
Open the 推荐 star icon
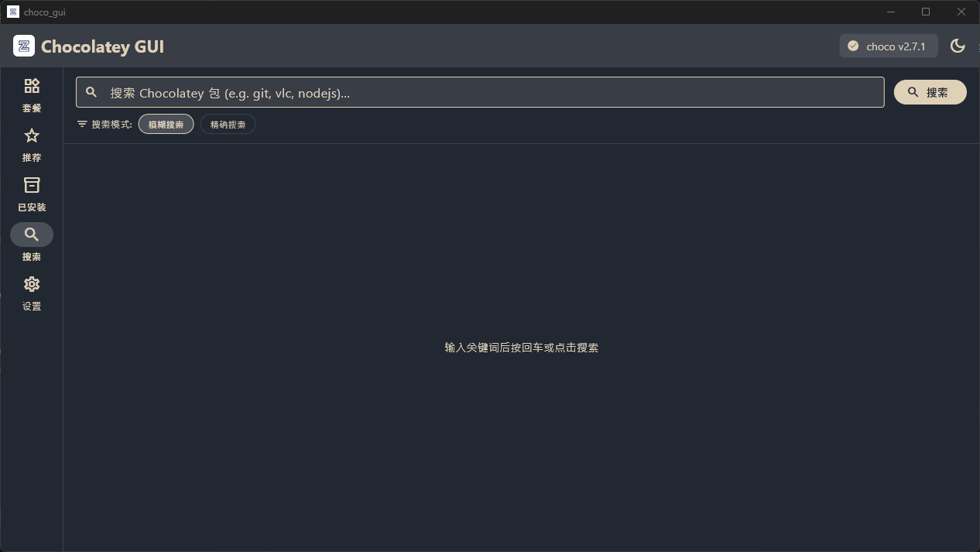coord(32,135)
